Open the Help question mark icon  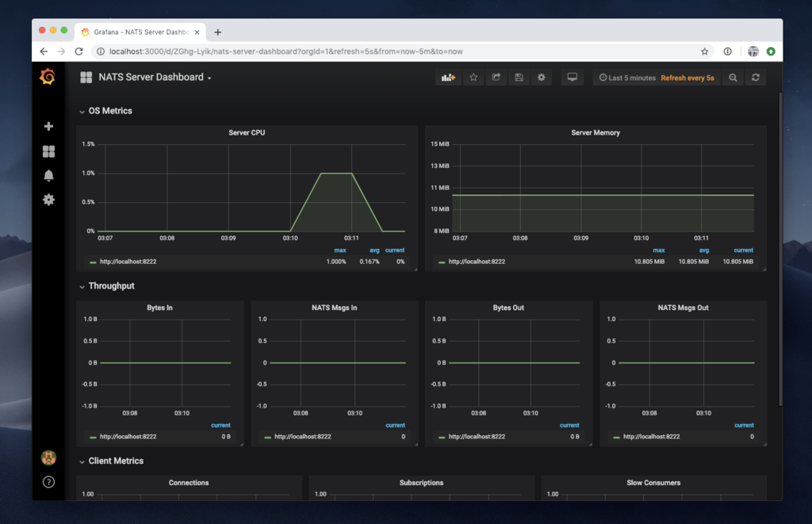tap(48, 482)
